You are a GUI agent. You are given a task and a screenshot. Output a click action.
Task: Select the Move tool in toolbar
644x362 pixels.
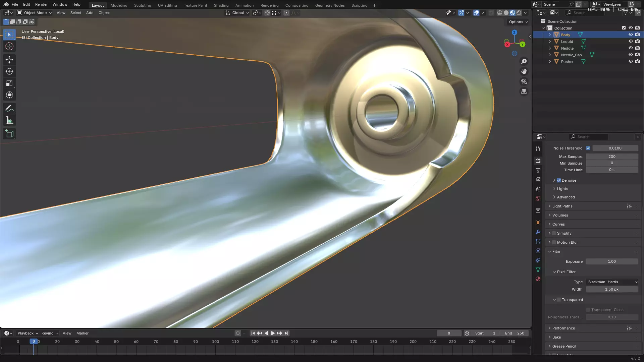pyautogui.click(x=9, y=60)
